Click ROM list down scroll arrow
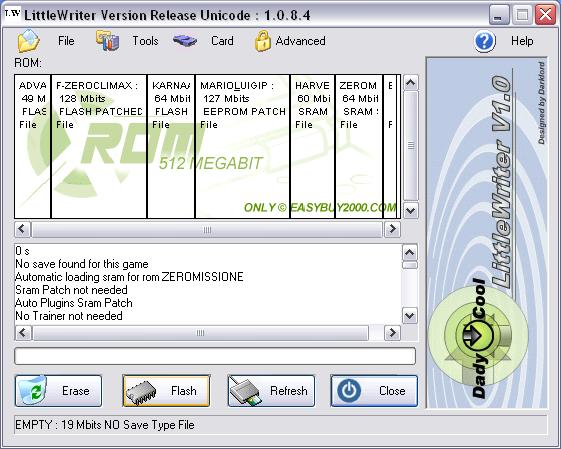The height and width of the screenshot is (449, 561). [410, 211]
